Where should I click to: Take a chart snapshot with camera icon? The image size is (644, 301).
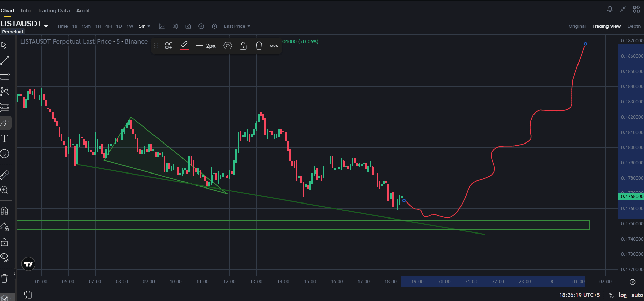pos(188,26)
